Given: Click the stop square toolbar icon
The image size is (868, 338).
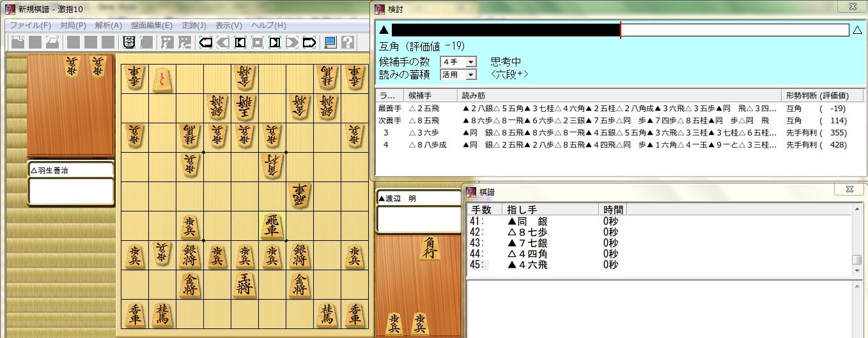Looking at the screenshot, I should click(258, 42).
